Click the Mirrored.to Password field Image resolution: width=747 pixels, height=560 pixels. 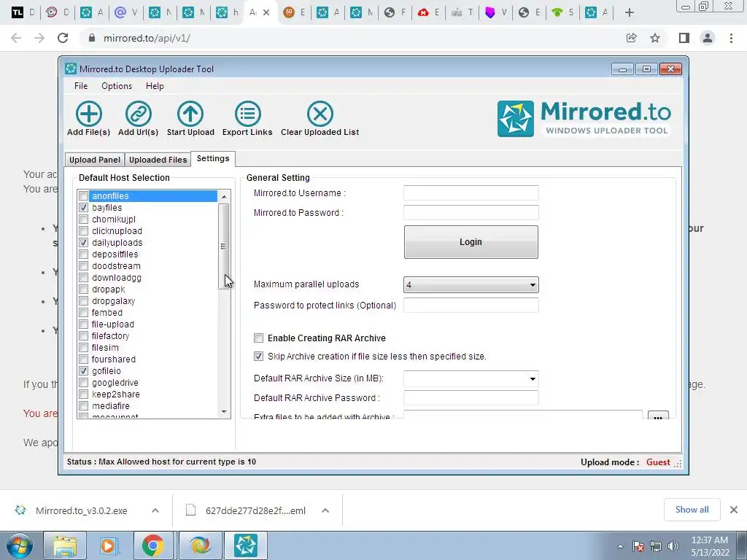[x=471, y=212]
